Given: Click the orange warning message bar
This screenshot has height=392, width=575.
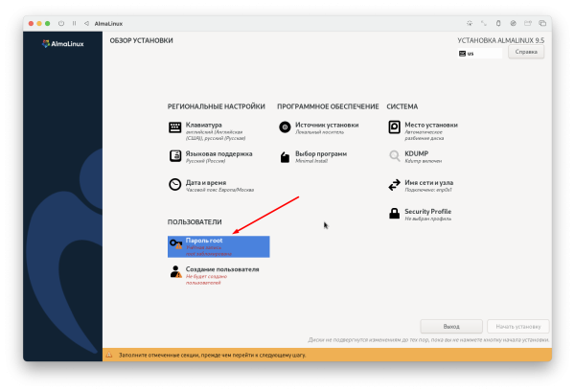Looking at the screenshot, I should (x=327, y=355).
